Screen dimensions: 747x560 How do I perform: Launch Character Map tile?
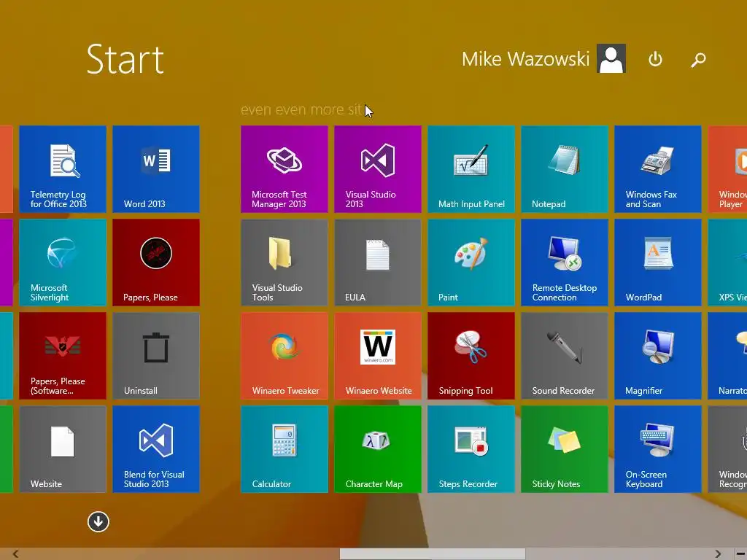point(378,449)
